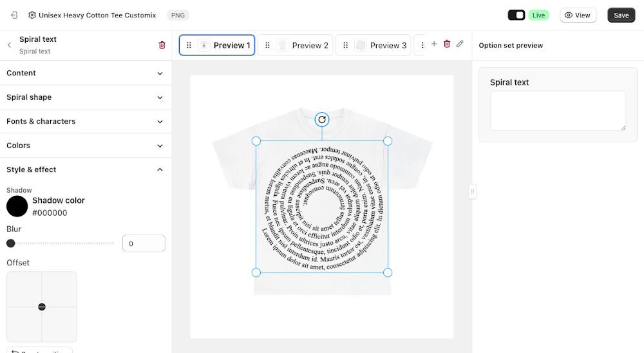Delete the current preview using the red trash icon
The width and height of the screenshot is (644, 353).
pyautogui.click(x=447, y=44)
